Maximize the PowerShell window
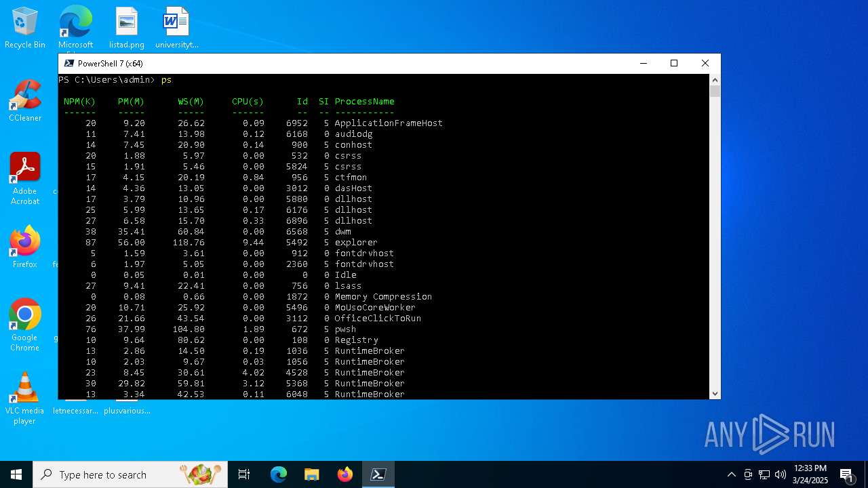Screen dimensions: 868x488 point(674,63)
